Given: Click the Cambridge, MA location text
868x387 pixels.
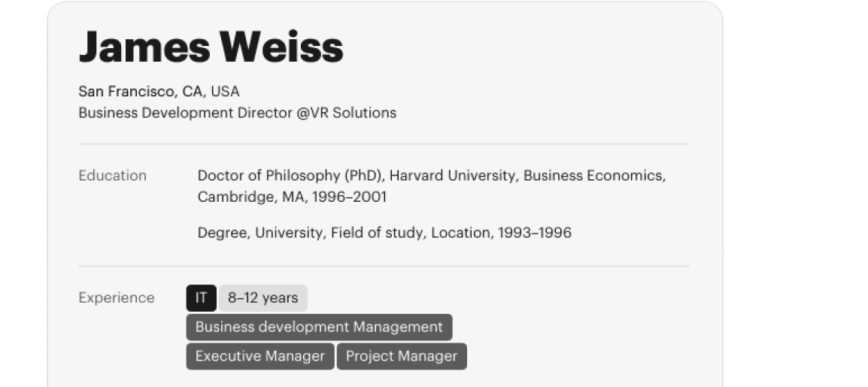Looking at the screenshot, I should pyautogui.click(x=253, y=197).
